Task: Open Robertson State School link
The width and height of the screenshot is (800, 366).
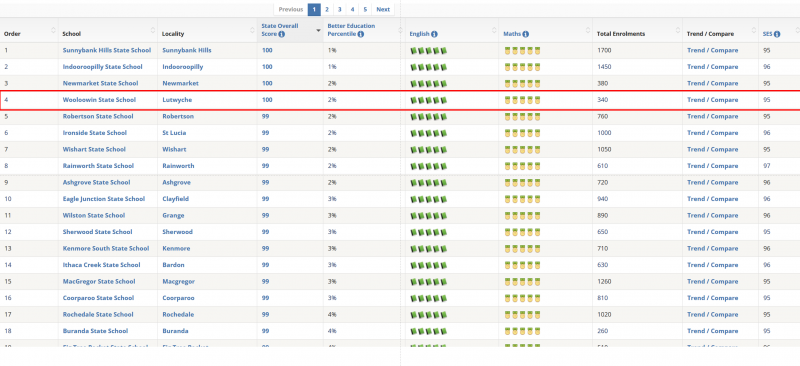Action: 98,116
